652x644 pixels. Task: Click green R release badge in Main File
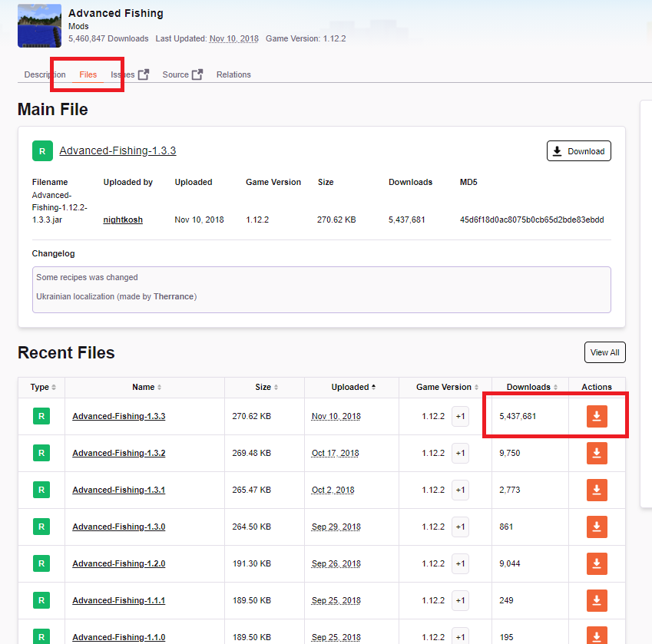point(42,151)
